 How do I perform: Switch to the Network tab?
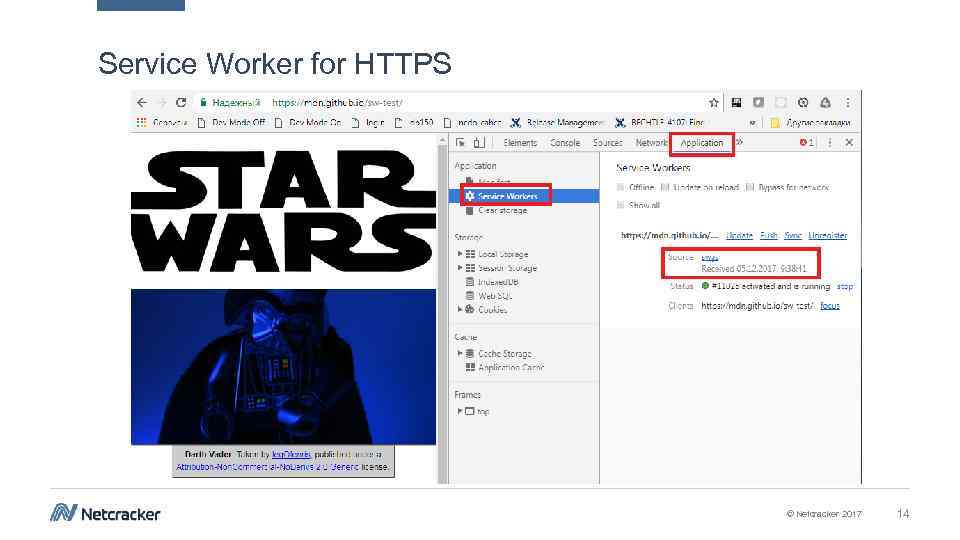click(x=651, y=143)
